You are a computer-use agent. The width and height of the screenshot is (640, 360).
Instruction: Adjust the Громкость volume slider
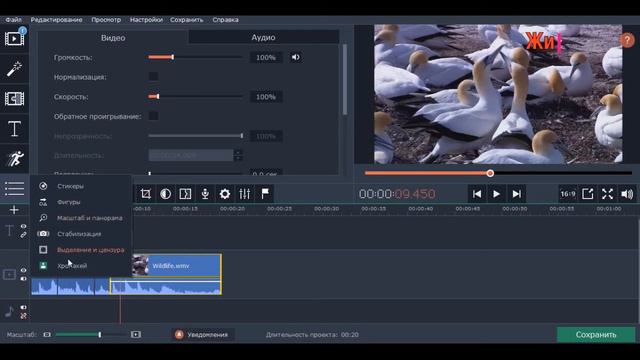tap(196, 57)
